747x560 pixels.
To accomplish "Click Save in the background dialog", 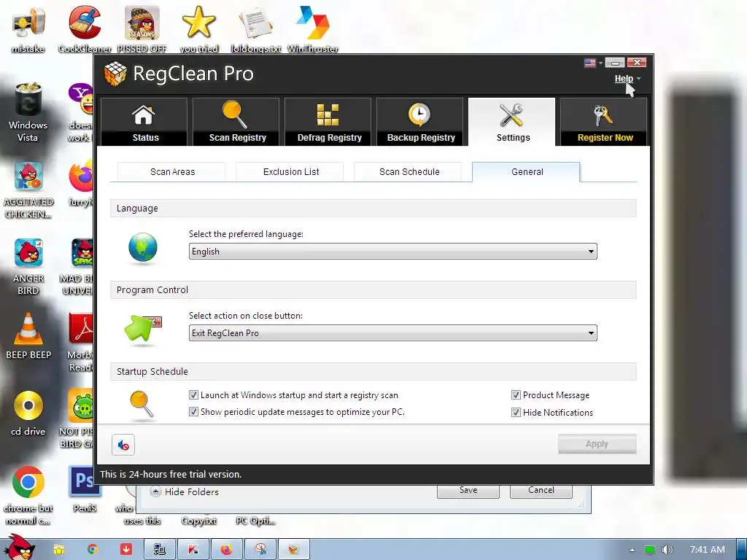I will (x=468, y=491).
